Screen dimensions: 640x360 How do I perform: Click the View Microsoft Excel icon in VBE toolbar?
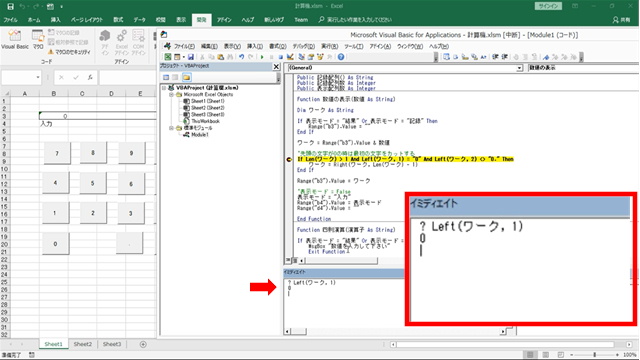(x=168, y=57)
